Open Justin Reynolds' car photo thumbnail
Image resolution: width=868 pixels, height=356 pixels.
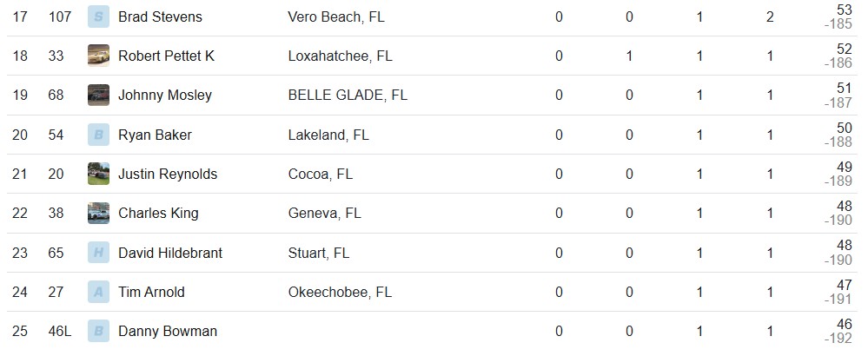[x=98, y=175]
